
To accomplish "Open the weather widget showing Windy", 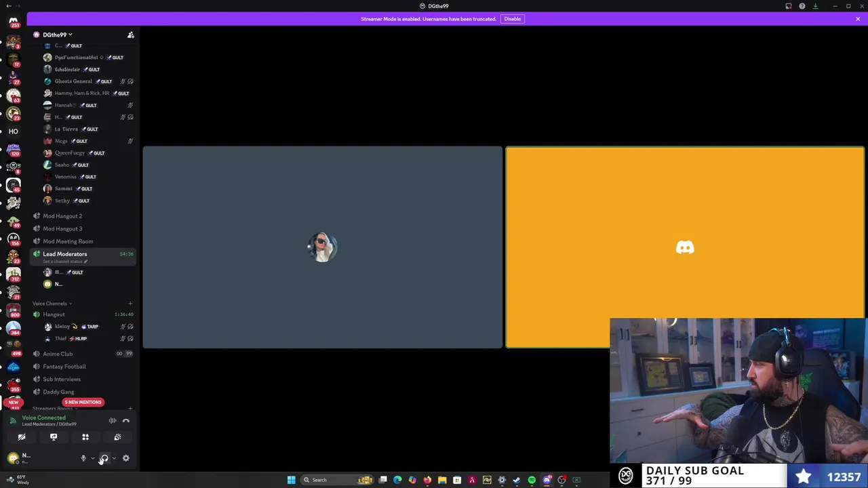I will tap(17, 480).
